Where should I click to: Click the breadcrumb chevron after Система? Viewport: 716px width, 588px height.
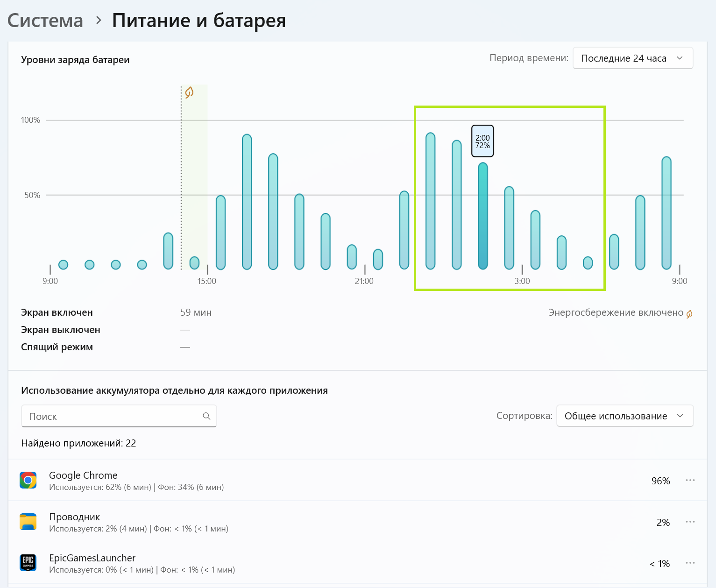[99, 21]
